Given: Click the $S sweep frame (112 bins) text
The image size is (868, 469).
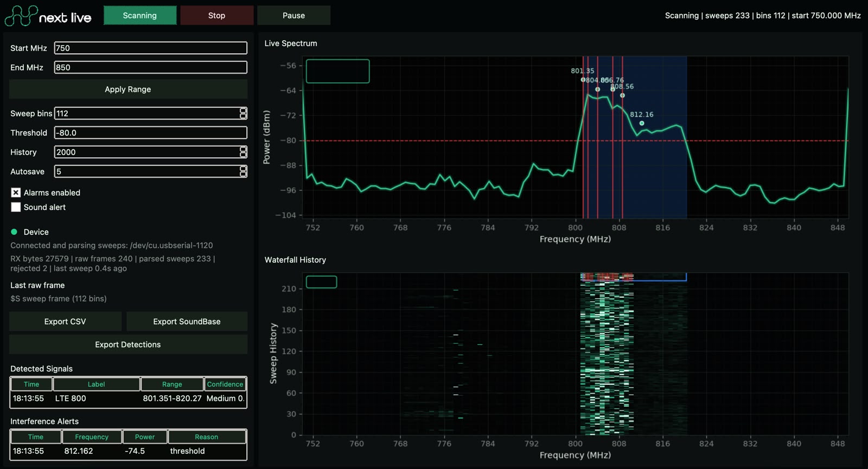Looking at the screenshot, I should pos(59,299).
